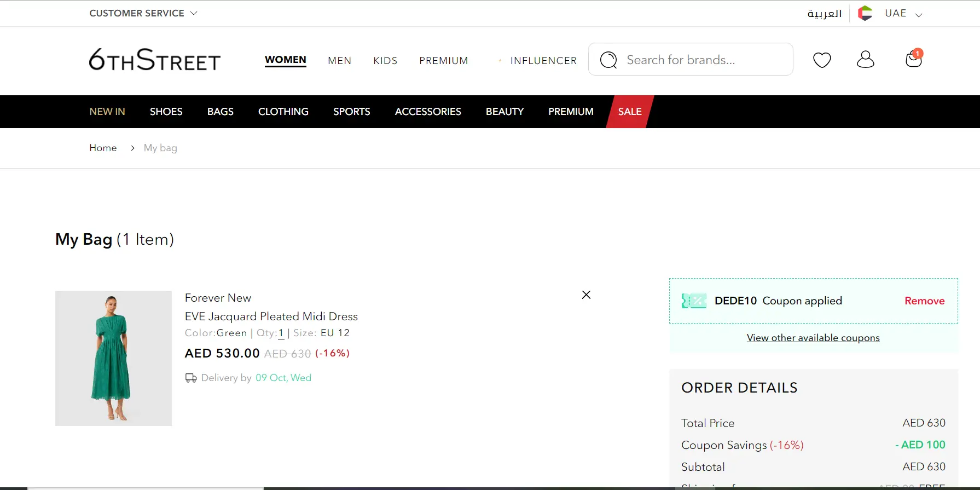Open the Beauty category
This screenshot has height=490, width=980.
pos(505,112)
